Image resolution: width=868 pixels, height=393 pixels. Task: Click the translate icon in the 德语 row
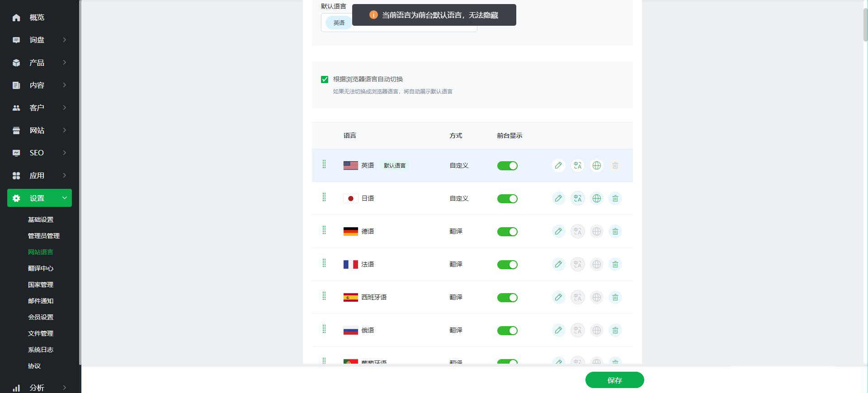pyautogui.click(x=577, y=231)
